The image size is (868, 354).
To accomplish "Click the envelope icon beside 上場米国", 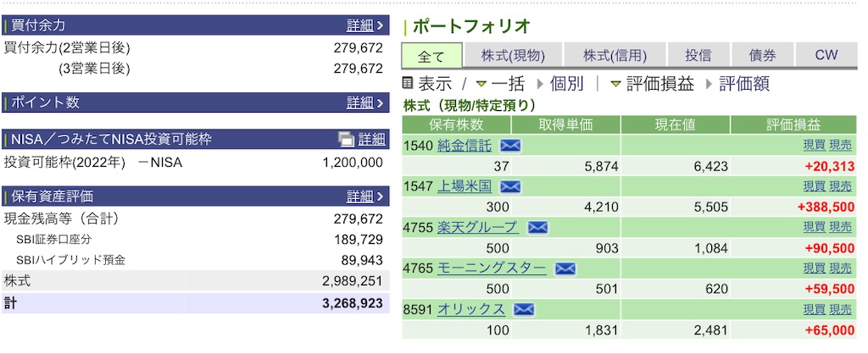I will coord(509,187).
